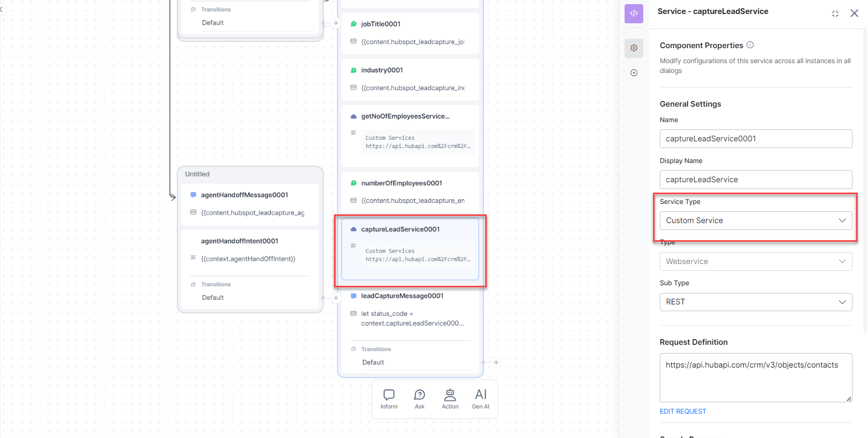The image size is (868, 438).
Task: Open the Sub Type REST dropdown
Action: click(x=756, y=302)
